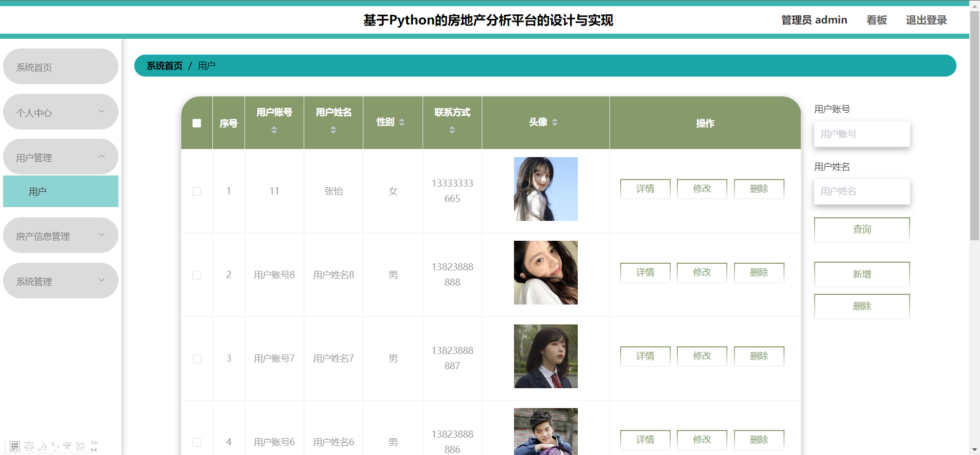Click 删除 for 用户姓名6
Image resolution: width=980 pixels, height=455 pixels.
click(x=759, y=440)
